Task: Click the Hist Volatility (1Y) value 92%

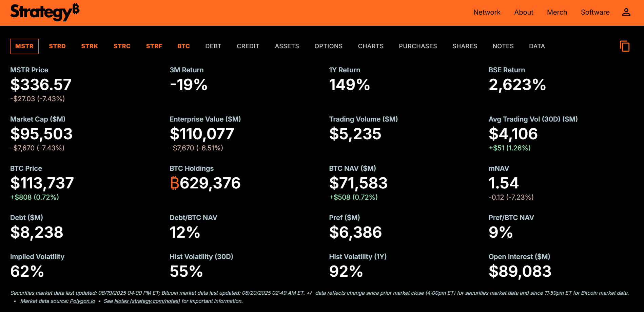Action: click(x=346, y=271)
